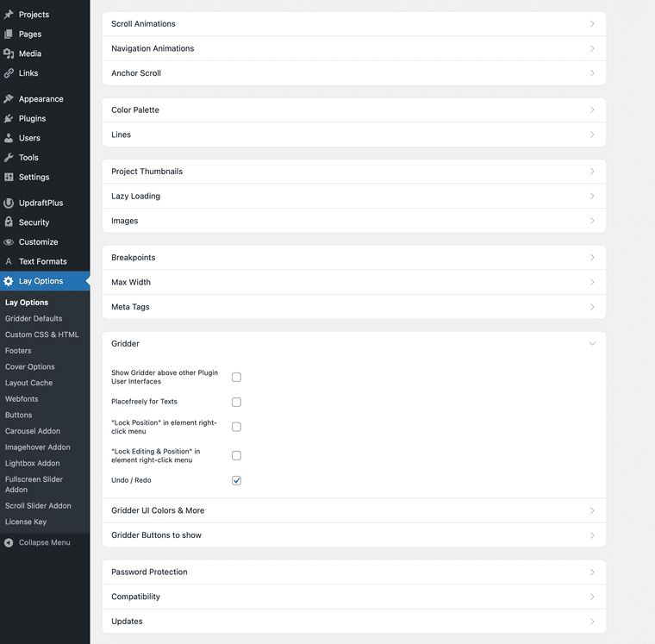Viewport: 655px width, 644px height.
Task: Open Scroll Slider Addon submenu item
Action: [x=38, y=506]
